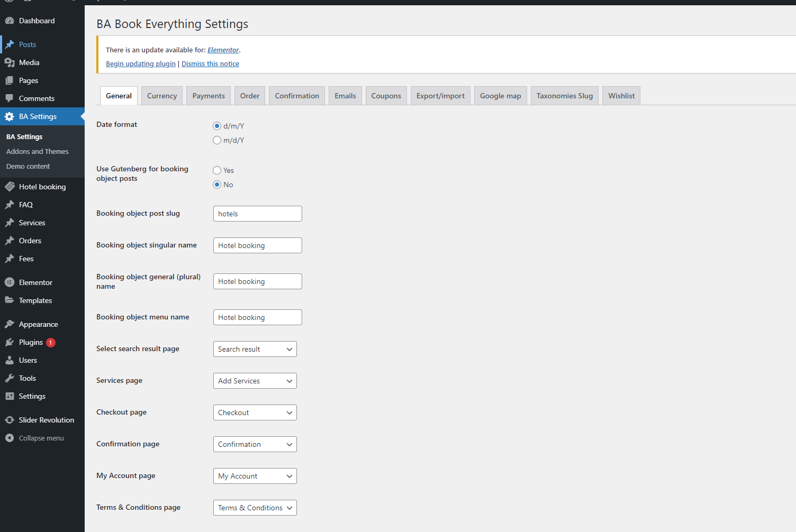The width and height of the screenshot is (796, 532).
Task: Collapse the admin menu using arrow icon
Action: coord(10,438)
